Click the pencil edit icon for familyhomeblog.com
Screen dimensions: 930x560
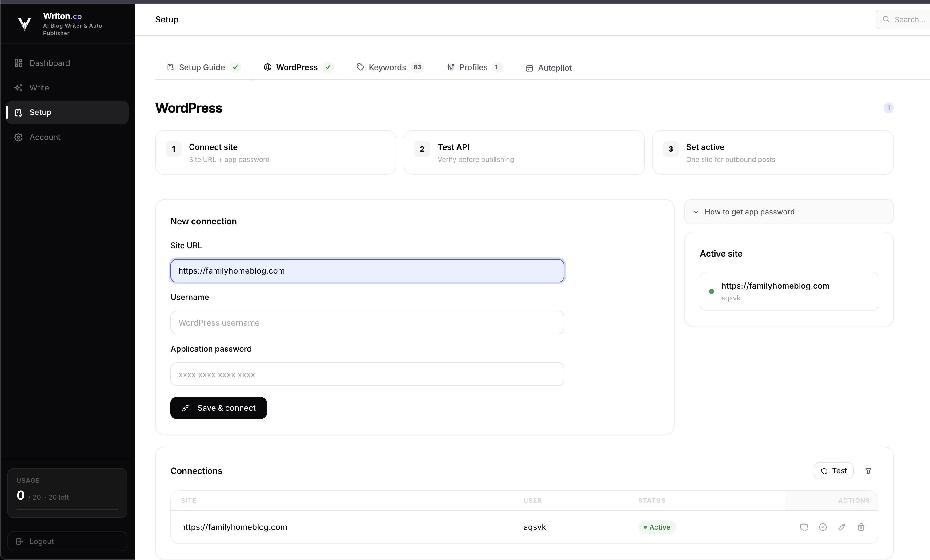(842, 527)
